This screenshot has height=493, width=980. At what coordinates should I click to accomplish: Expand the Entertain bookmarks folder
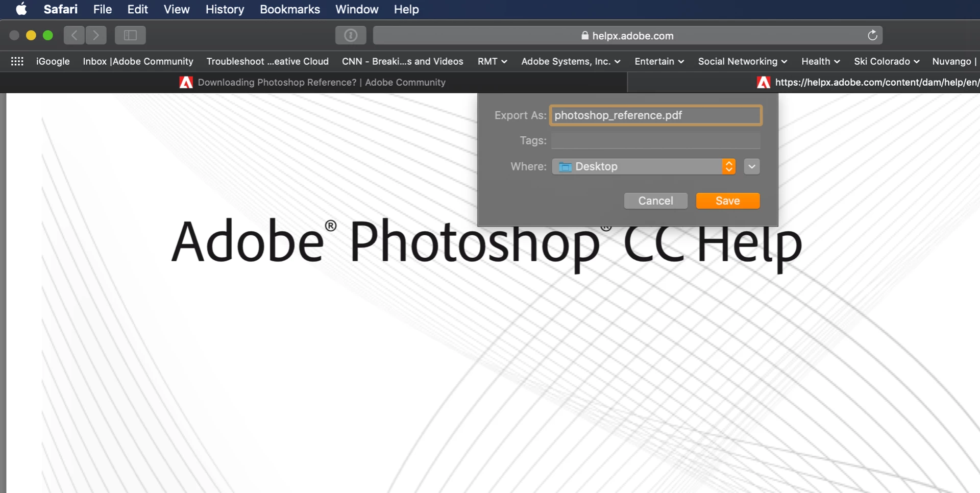click(x=659, y=61)
